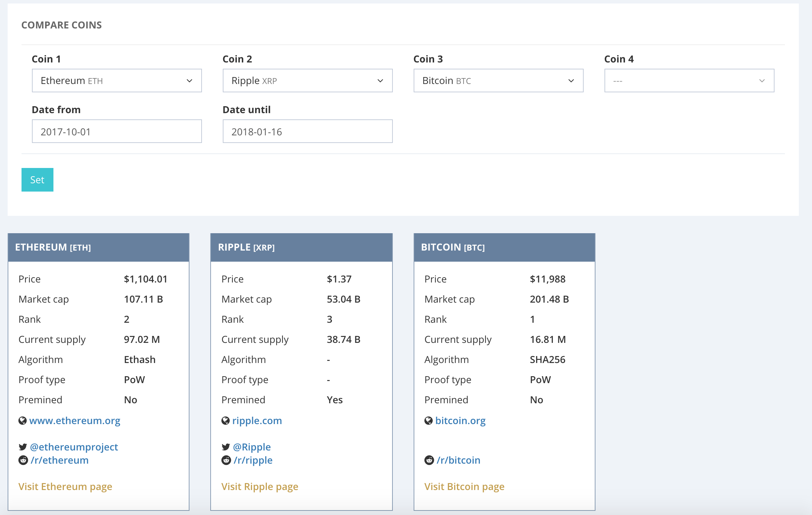Click the Date until input field
Screen dimensions: 812x515
click(307, 132)
